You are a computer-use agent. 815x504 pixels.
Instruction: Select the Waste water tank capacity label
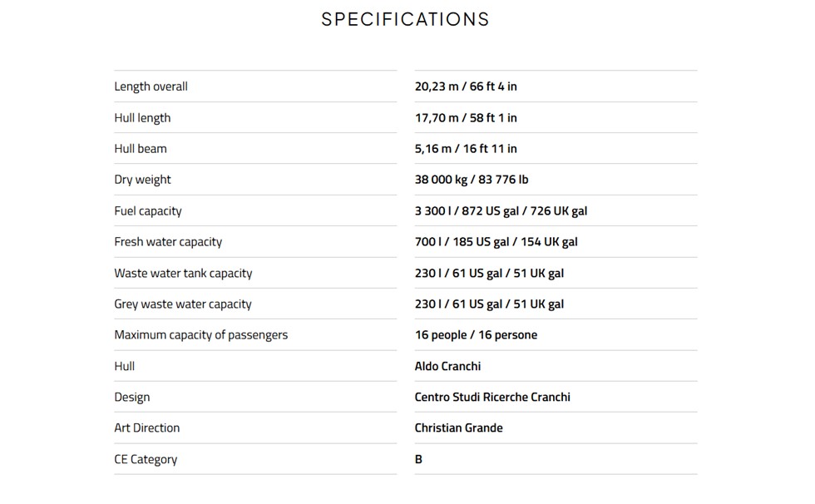click(183, 274)
